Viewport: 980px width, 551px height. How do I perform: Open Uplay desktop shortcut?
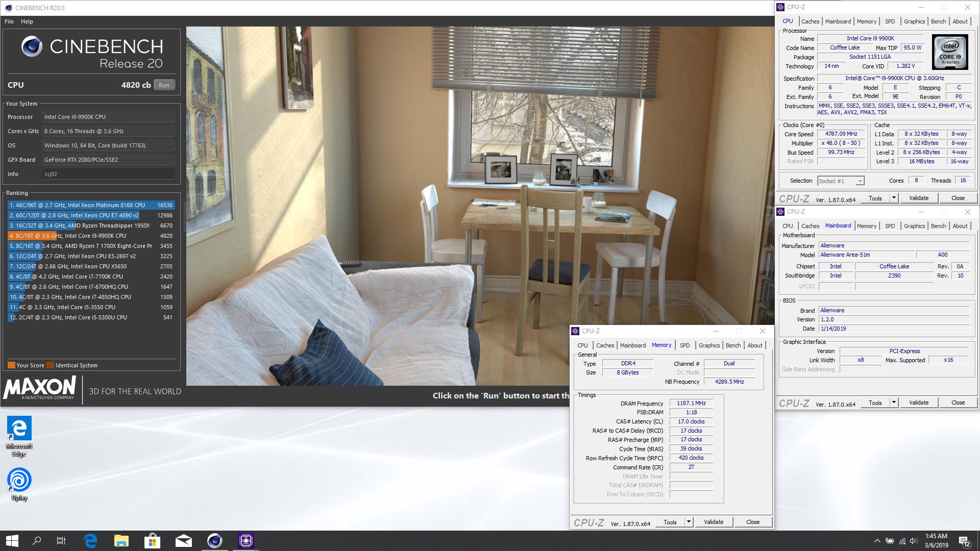coord(19,485)
